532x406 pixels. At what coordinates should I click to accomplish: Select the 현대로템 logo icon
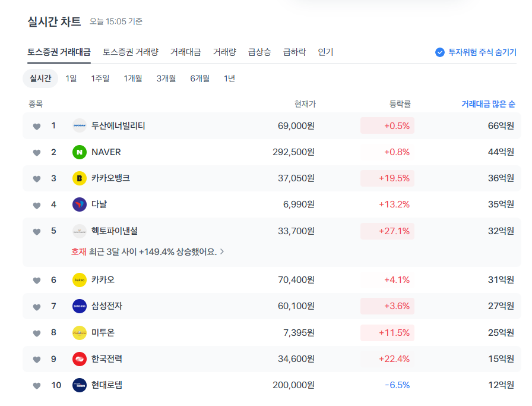[80, 385]
